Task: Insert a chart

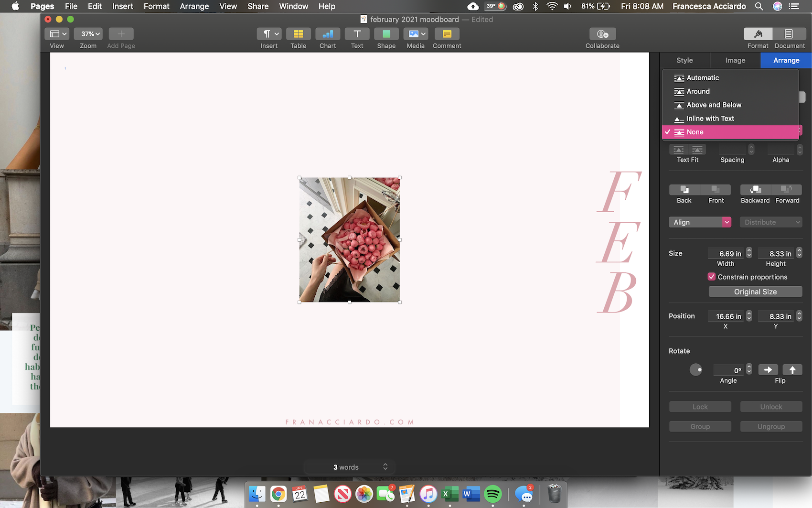Action: [x=328, y=34]
